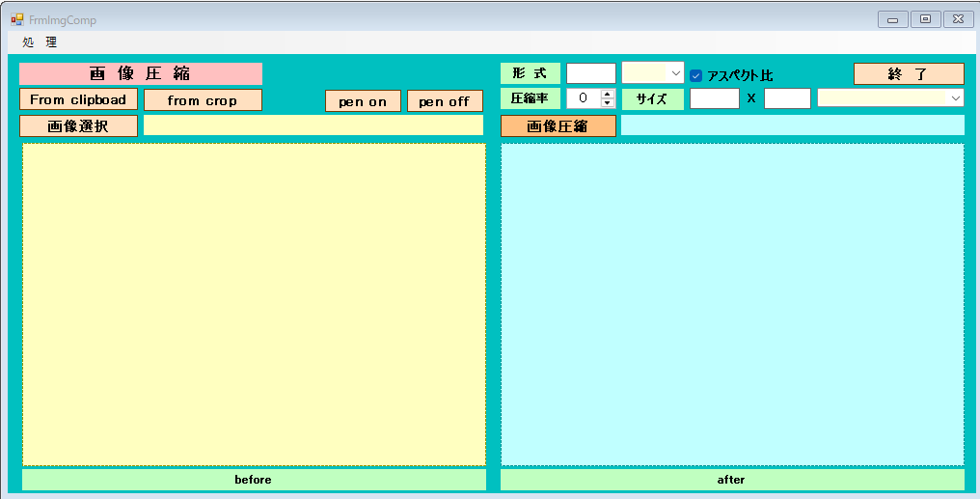Click the orange 画像圧縮 button
This screenshot has width=980, height=499.
(558, 125)
